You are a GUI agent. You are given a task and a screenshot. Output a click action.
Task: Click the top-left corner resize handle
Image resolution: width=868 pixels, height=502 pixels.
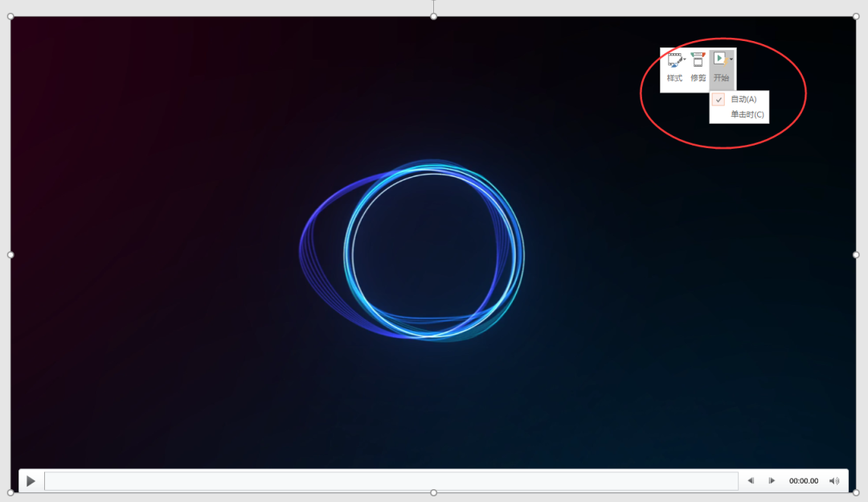10,17
